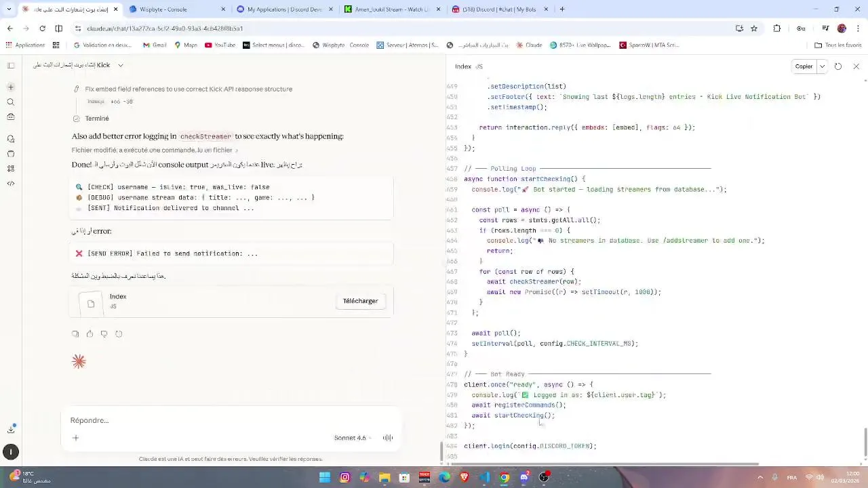Open the Gmail bookmark
The image size is (868, 488).
tap(155, 45)
